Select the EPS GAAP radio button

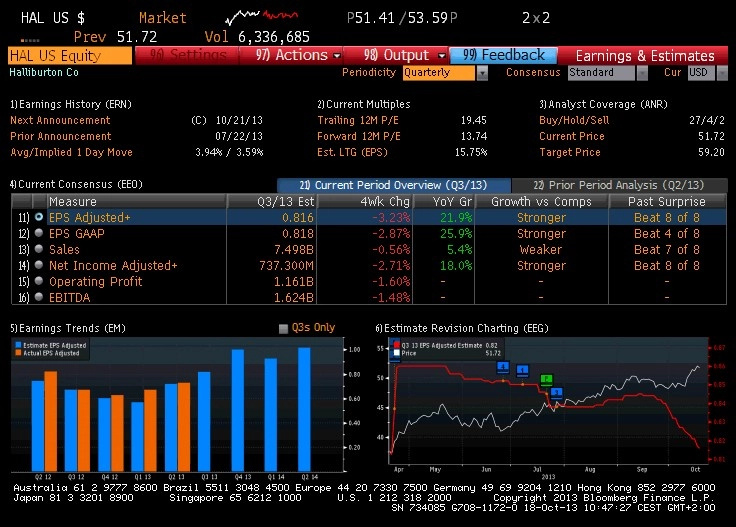point(39,233)
